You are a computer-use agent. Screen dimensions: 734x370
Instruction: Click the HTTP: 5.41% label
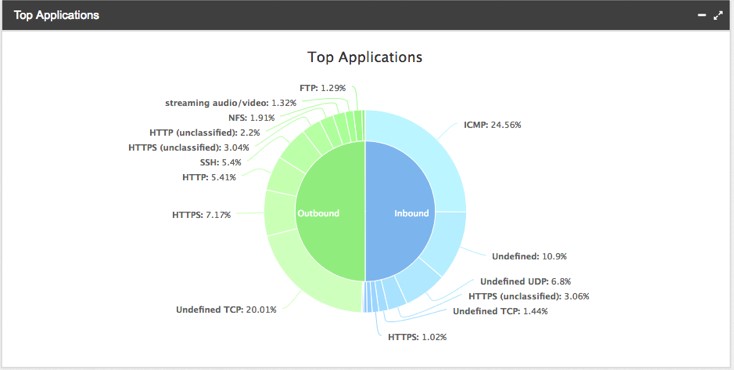(x=209, y=178)
